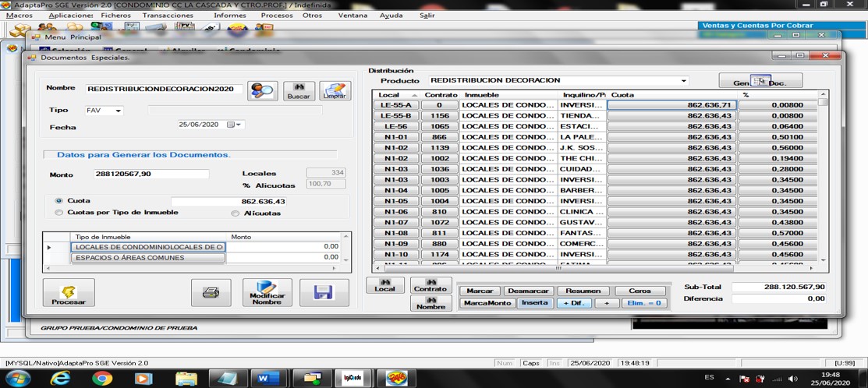Click the Sub-Total value field

[x=779, y=287]
